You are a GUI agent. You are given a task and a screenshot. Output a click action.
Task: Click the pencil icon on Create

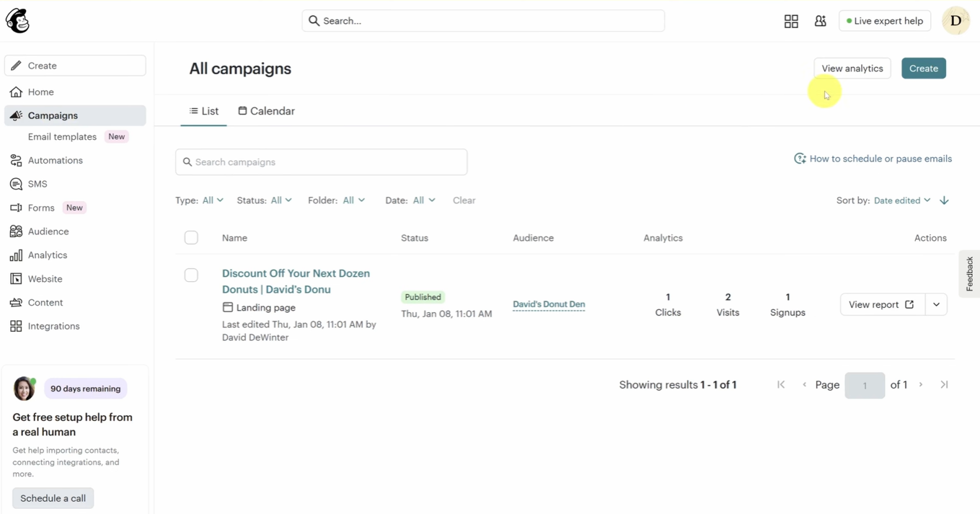16,66
